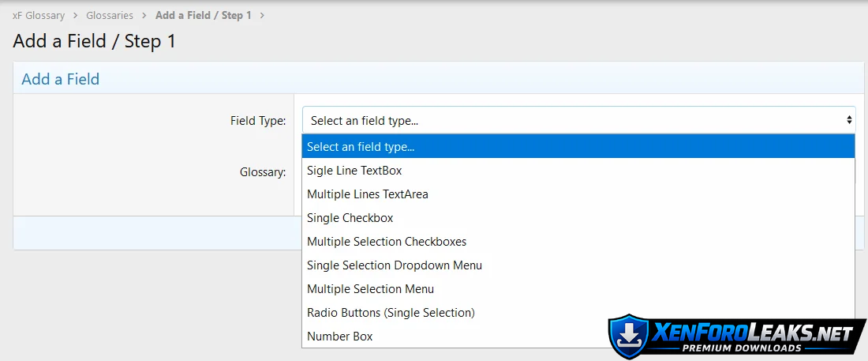868x361 pixels.
Task: Select the Sigle Line TextBox option
Action: (x=354, y=171)
